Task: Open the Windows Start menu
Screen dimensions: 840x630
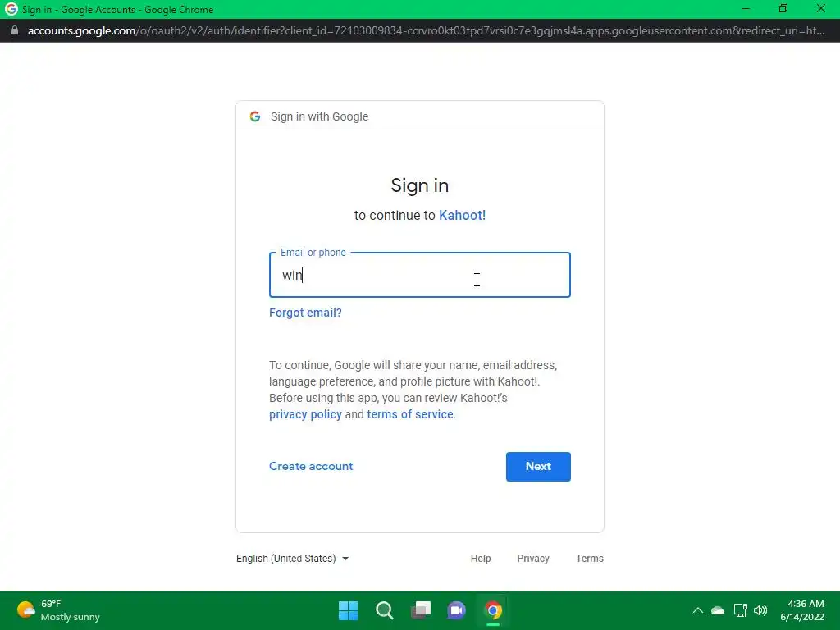Action: pos(348,610)
